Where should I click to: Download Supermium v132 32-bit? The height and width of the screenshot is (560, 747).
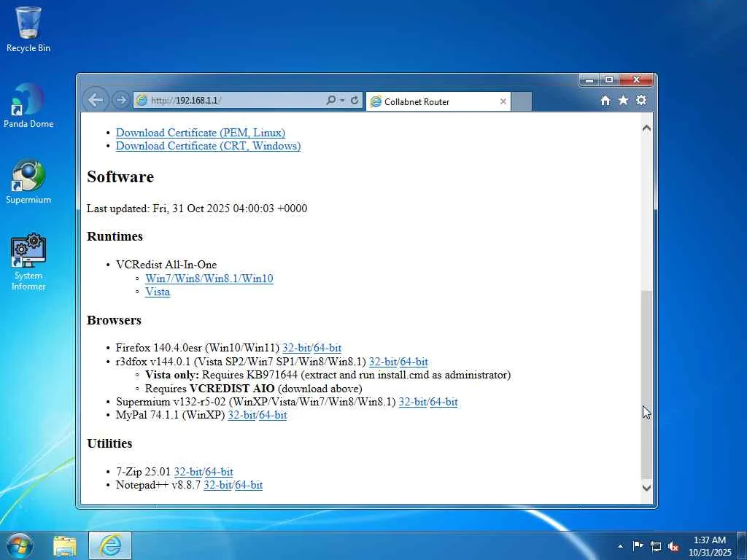(413, 402)
